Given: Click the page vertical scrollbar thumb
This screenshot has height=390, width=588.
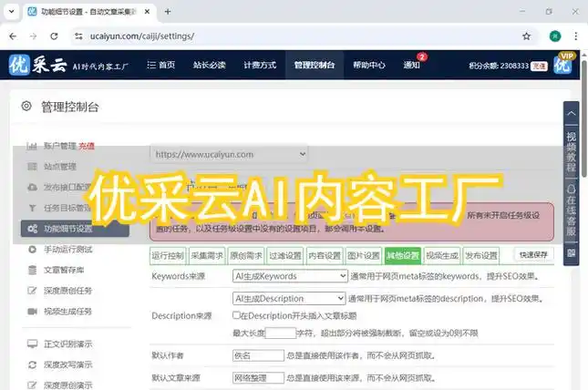Looking at the screenshot, I should [x=583, y=118].
